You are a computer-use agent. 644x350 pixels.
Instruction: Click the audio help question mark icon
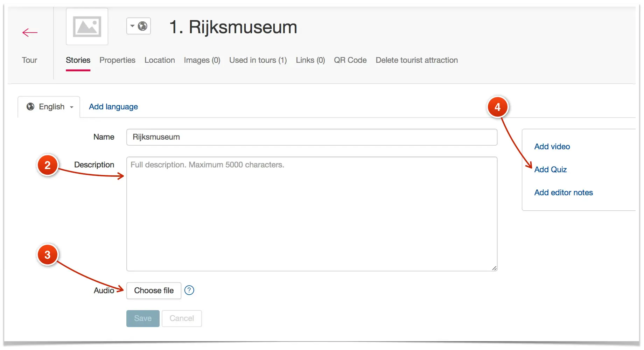[x=189, y=290]
